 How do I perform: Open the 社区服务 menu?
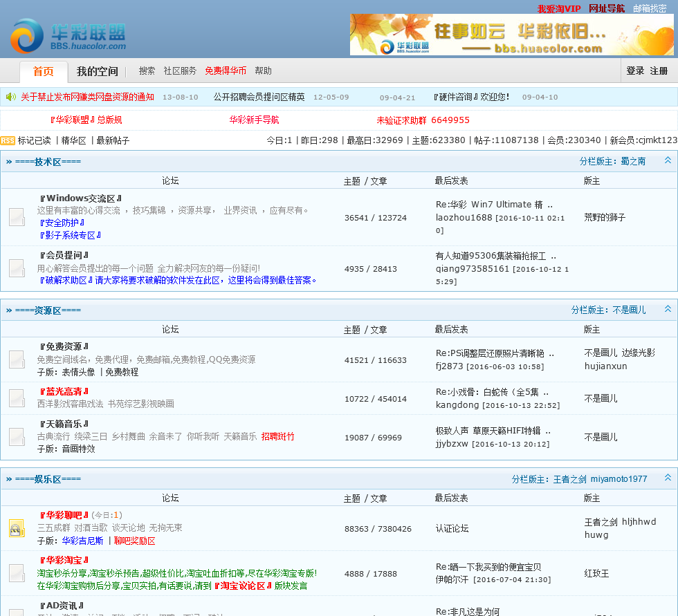click(x=180, y=71)
